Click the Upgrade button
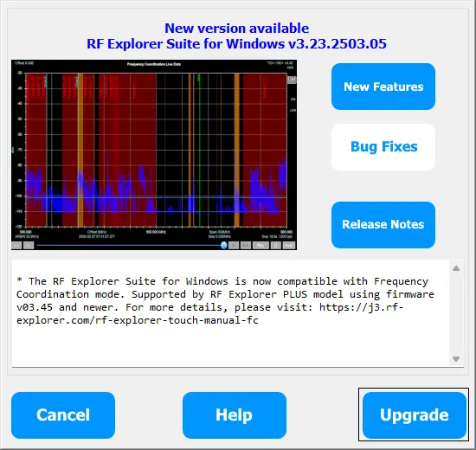Screen dimensions: 476x450 point(414,415)
